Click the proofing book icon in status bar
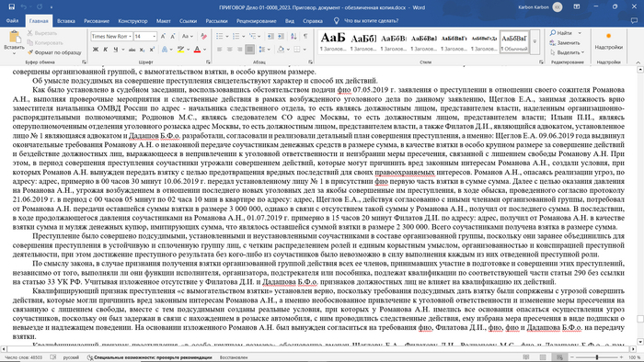The height and width of the screenshot is (362, 644). tap(53, 357)
